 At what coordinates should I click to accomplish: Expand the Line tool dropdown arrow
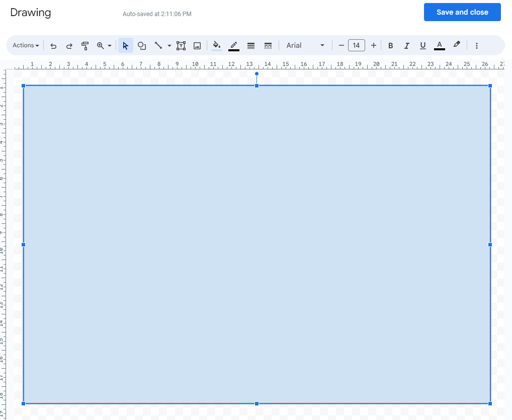[168, 45]
